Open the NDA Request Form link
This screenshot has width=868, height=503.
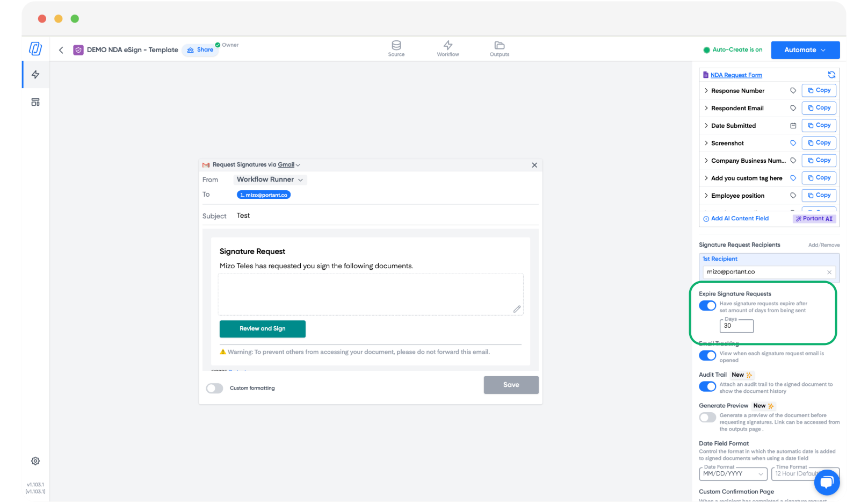tap(736, 75)
